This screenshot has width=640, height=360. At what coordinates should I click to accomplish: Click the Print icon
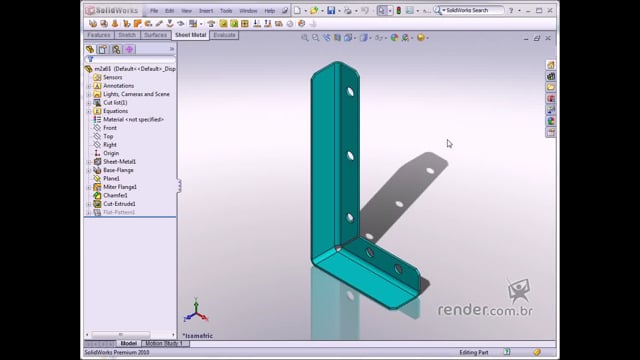[x=348, y=11]
